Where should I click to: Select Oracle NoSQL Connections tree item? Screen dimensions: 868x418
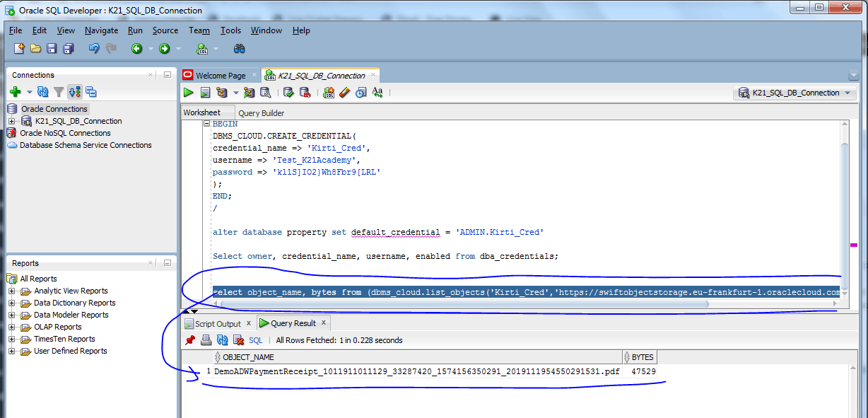(x=64, y=133)
